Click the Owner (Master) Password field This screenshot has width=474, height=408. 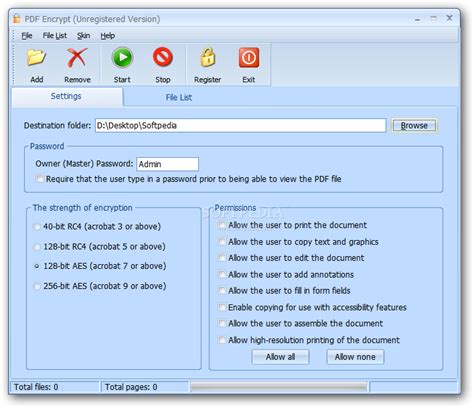[167, 164]
